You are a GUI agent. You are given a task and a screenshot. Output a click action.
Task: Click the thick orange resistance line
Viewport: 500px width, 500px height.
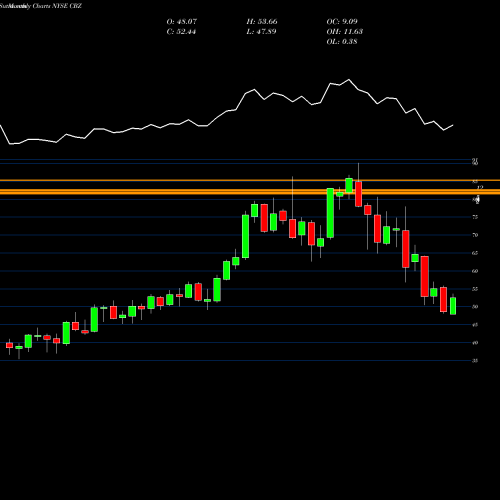pos(250,192)
